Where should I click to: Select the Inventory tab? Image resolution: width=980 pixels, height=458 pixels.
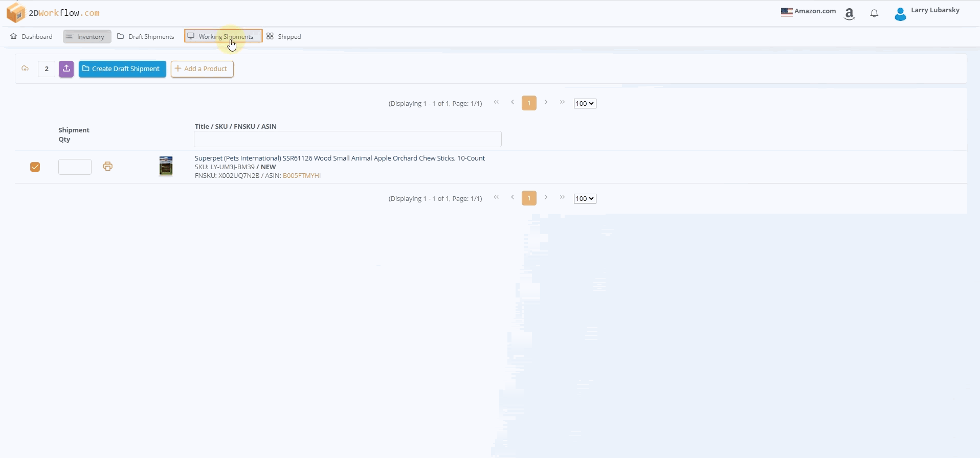87,36
